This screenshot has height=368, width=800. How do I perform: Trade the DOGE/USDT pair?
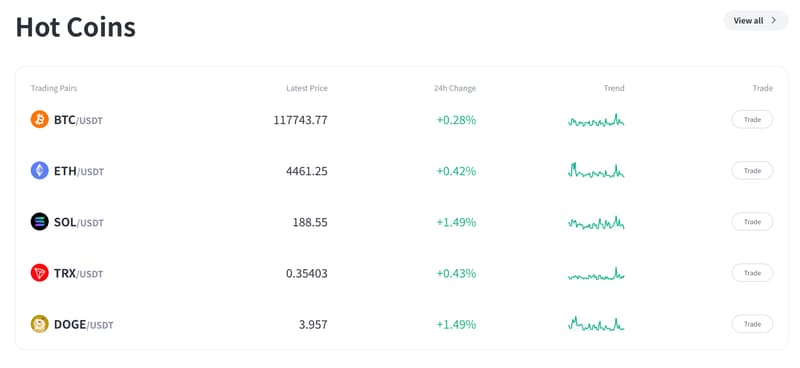752,324
